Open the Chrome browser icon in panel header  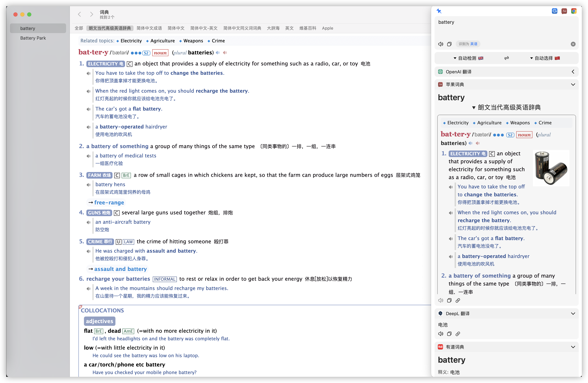tap(574, 11)
